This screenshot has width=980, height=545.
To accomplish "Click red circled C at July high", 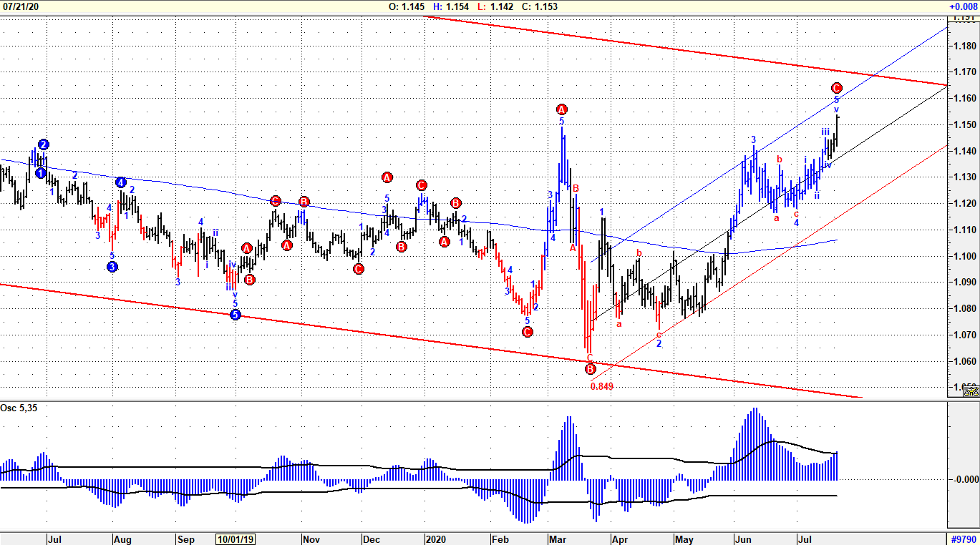I will tap(836, 88).
